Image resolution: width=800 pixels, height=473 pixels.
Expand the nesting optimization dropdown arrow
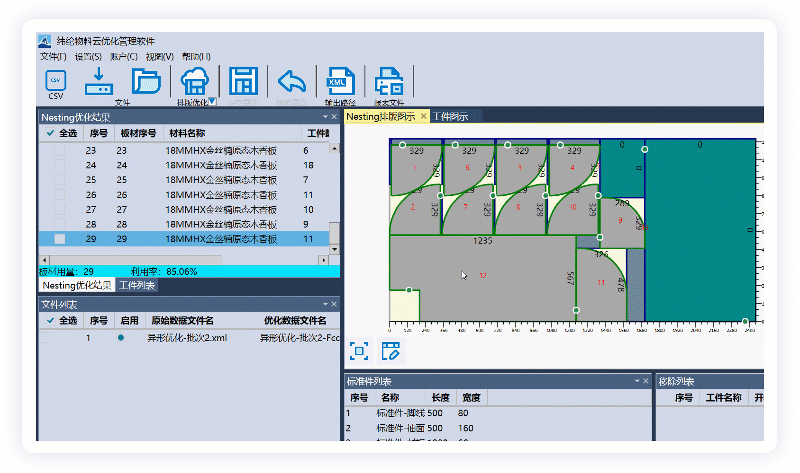pos(212,101)
